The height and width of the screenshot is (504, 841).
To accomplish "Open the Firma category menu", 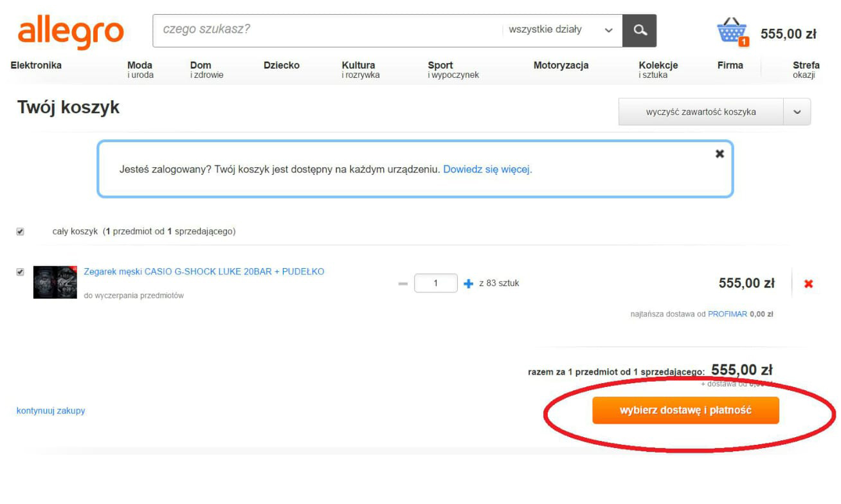I will coord(730,65).
